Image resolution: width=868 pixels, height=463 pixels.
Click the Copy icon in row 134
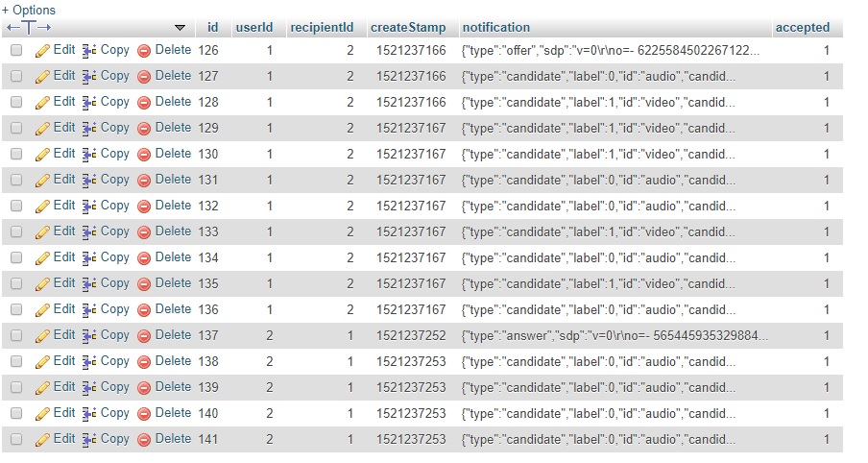click(89, 258)
